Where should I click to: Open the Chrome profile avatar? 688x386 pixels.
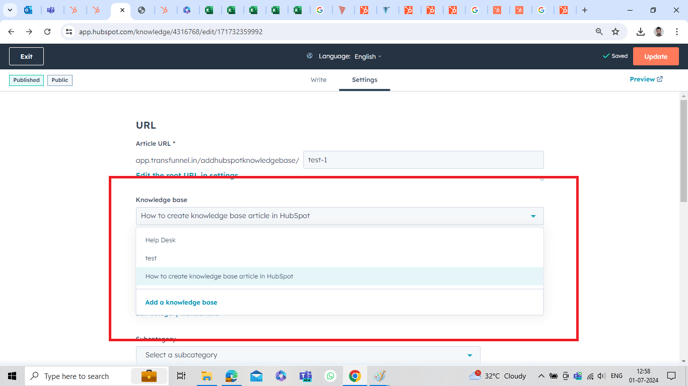pos(659,32)
